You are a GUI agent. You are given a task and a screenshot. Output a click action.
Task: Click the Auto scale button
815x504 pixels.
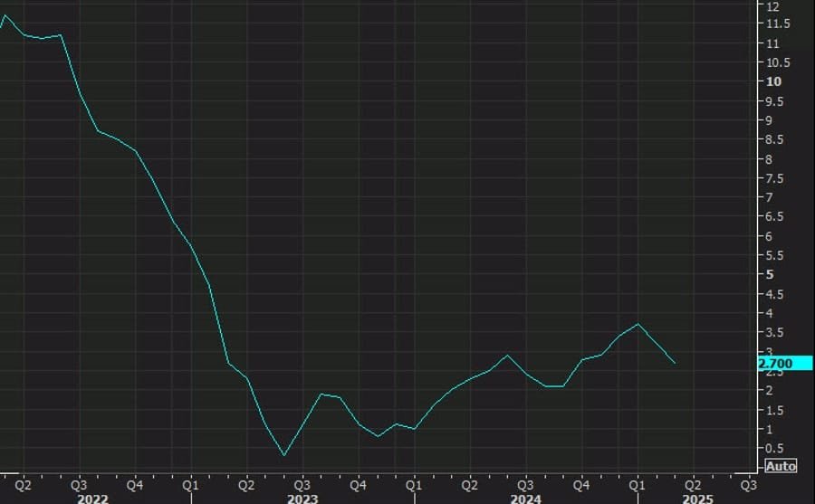point(781,465)
